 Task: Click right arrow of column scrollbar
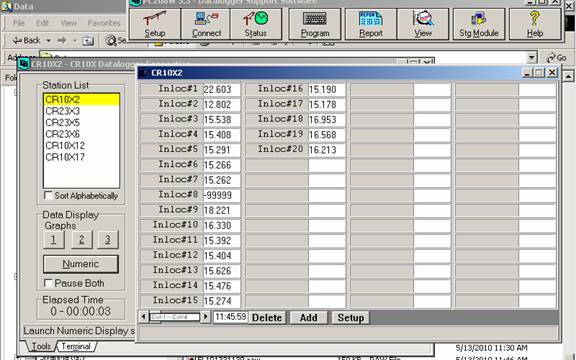tap(206, 317)
